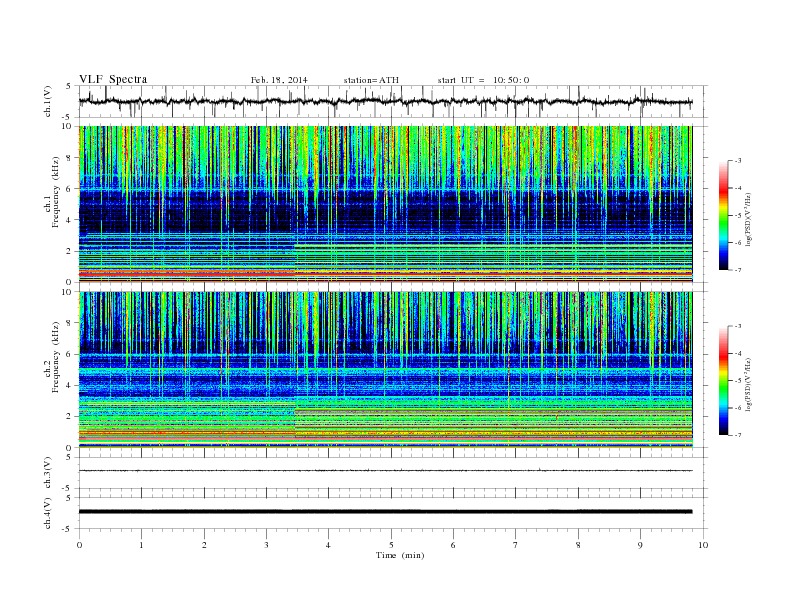Click the '10' tick label on time axis

click(703, 545)
